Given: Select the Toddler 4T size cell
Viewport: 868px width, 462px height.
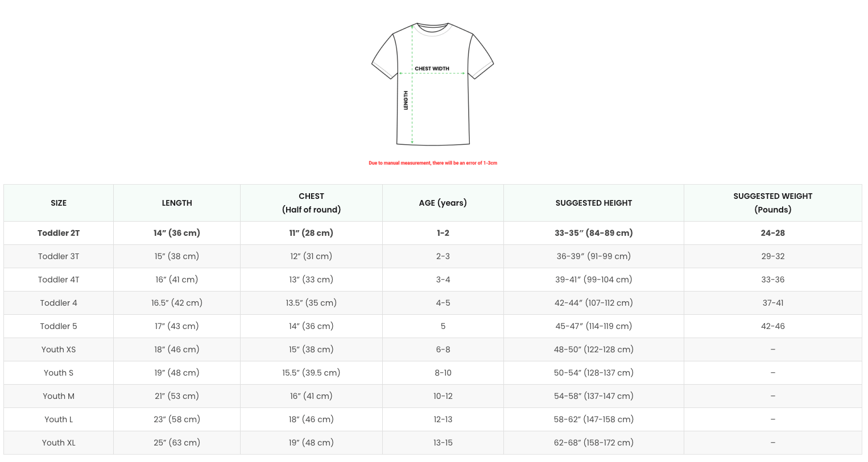Looking at the screenshot, I should point(59,280).
